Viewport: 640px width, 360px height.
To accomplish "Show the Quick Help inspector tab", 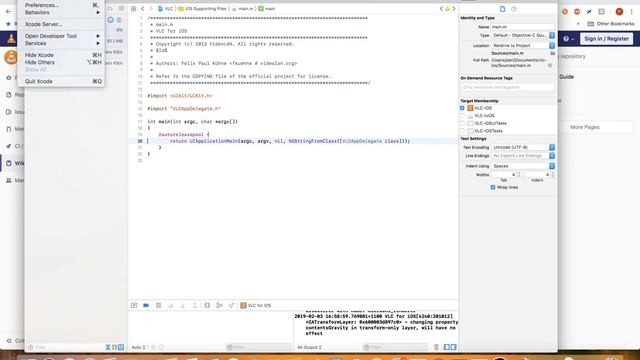I will (514, 9).
